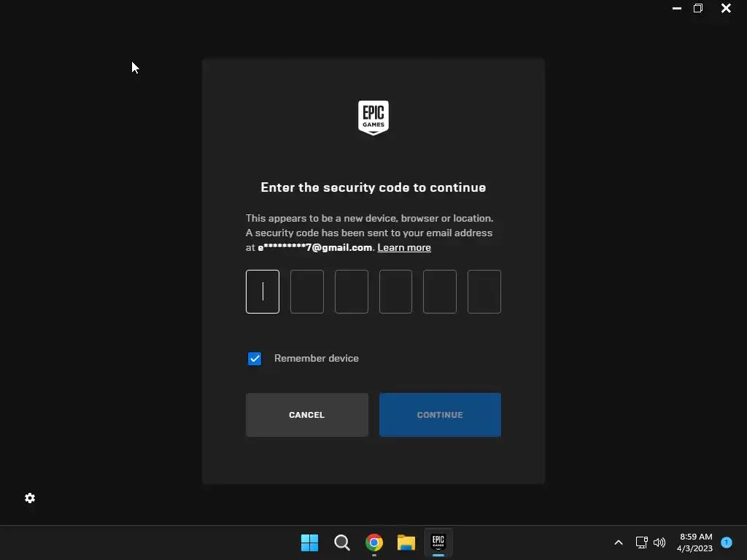This screenshot has height=560, width=747.
Task: Uncheck the Remember device checkbox
Action: pos(255,359)
